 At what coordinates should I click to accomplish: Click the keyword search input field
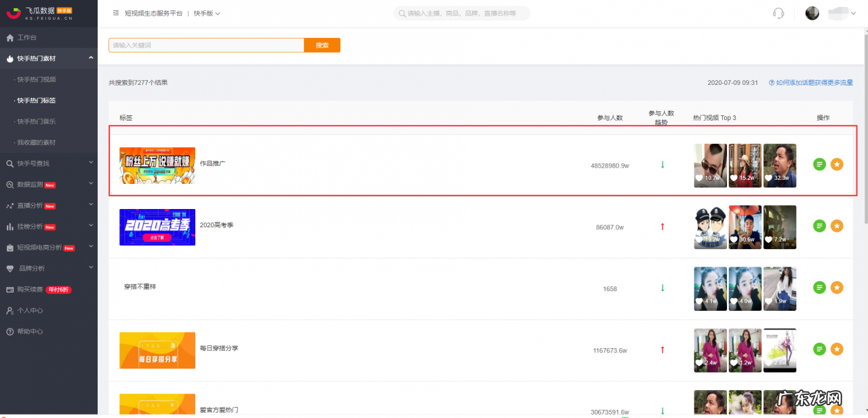[x=206, y=45]
